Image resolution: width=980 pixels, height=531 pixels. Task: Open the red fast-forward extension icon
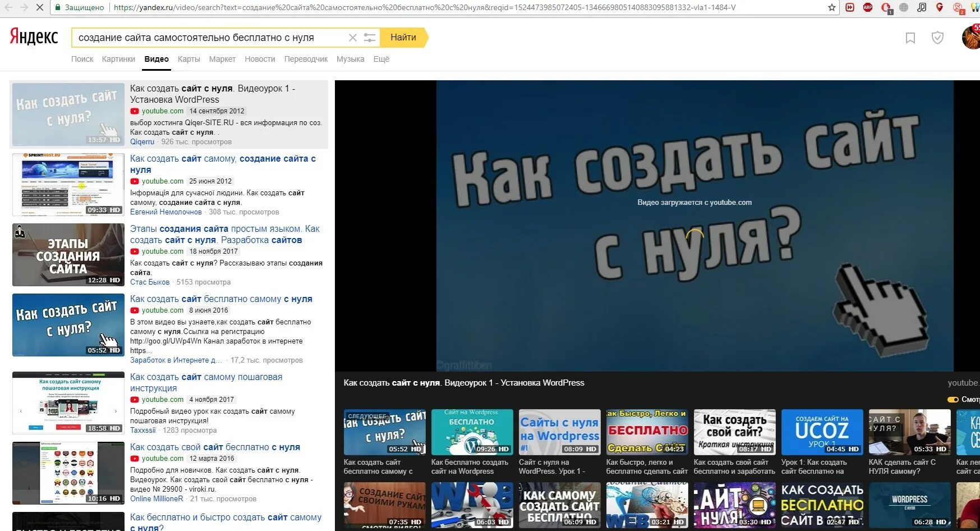[x=850, y=7]
